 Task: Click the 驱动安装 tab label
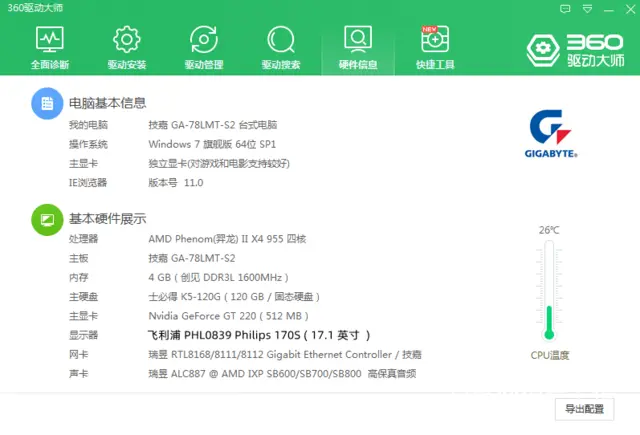127,64
